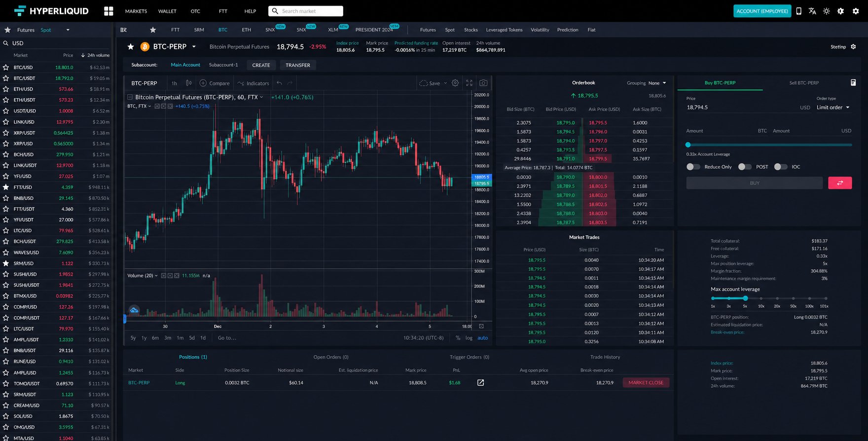The image size is (868, 441).
Task: Click the TRANSFER button
Action: click(298, 65)
